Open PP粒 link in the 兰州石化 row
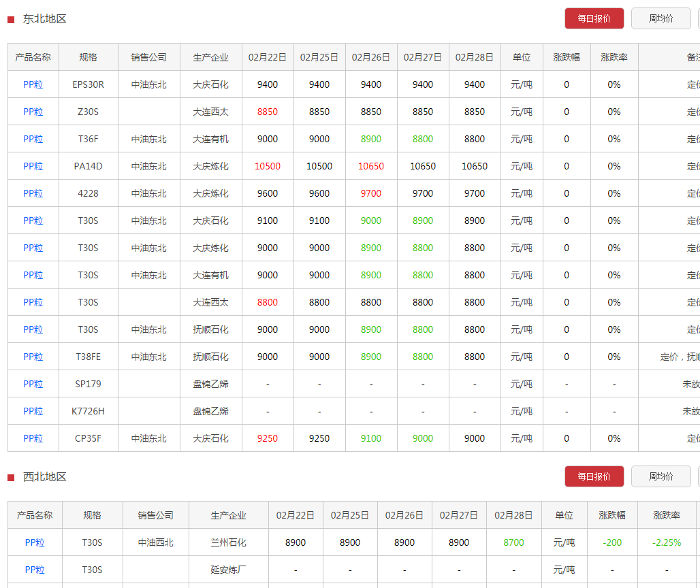The width and height of the screenshot is (700, 588). pyautogui.click(x=35, y=542)
